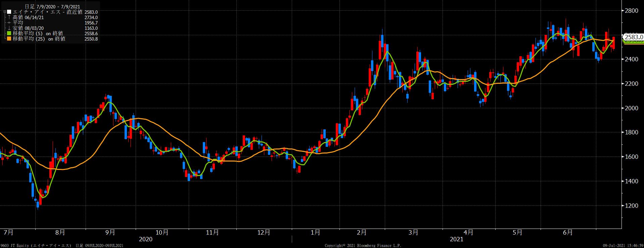This screenshot has width=644, height=248.
Task: Click the 日足 date range header
Action: [x=52, y=7]
